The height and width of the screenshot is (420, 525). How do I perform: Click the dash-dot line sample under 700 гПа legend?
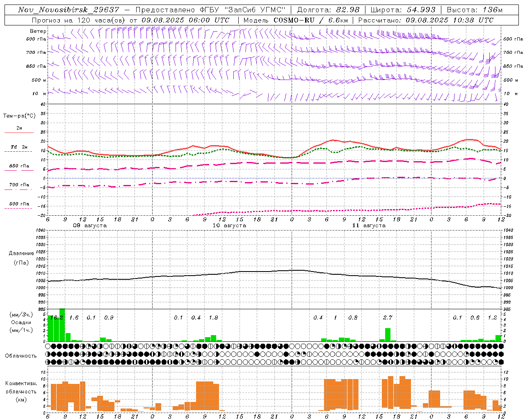pos(18,189)
